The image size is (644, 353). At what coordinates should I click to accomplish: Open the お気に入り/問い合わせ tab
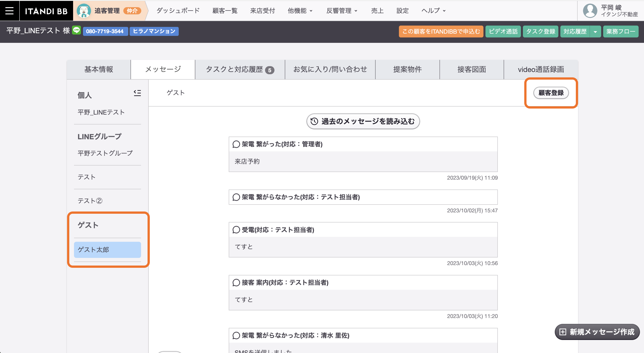pos(330,70)
